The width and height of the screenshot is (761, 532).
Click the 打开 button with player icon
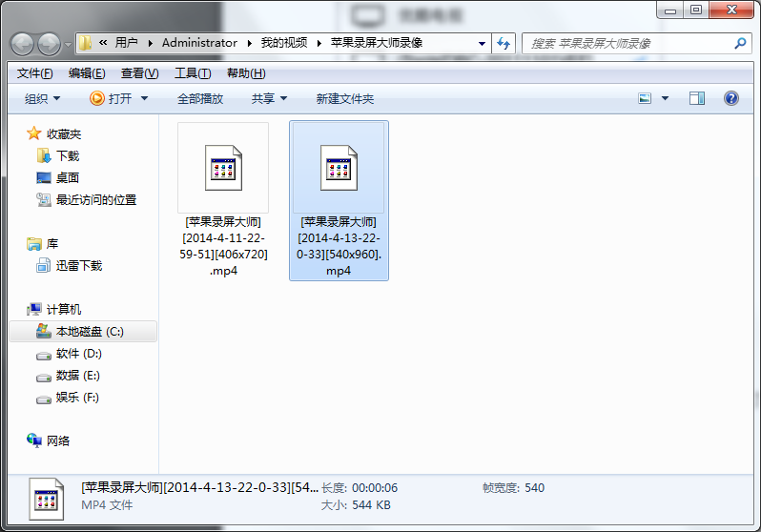point(112,99)
